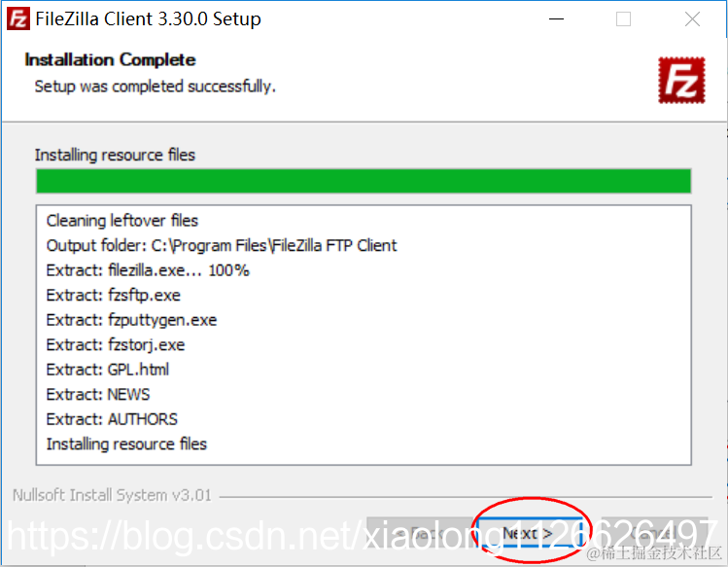Click the 'Installation Complete' heading

[110, 60]
